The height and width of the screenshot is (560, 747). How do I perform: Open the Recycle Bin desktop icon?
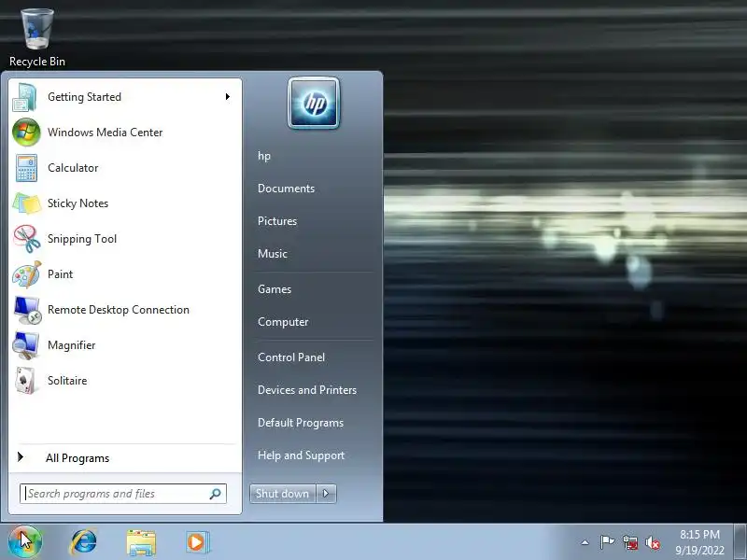(x=37, y=38)
